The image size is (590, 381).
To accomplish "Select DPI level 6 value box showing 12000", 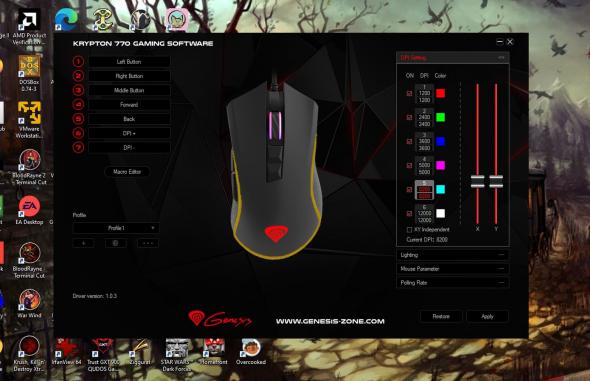I will 424,214.
